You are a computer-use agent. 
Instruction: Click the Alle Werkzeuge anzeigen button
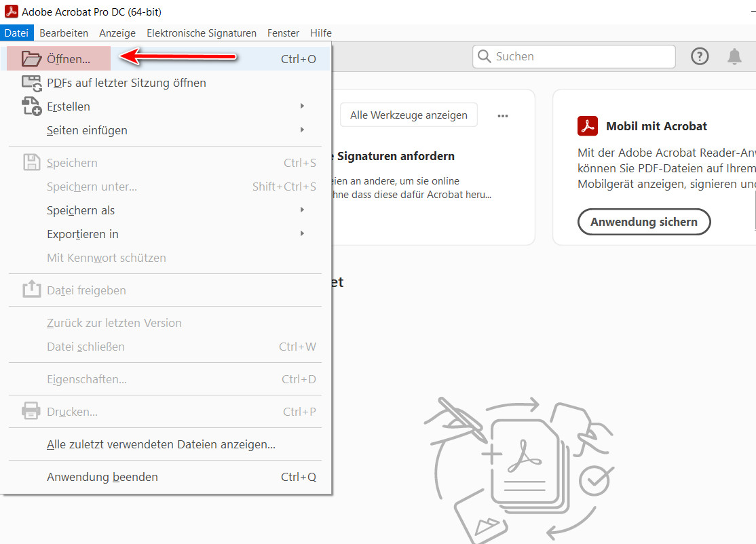pos(408,115)
